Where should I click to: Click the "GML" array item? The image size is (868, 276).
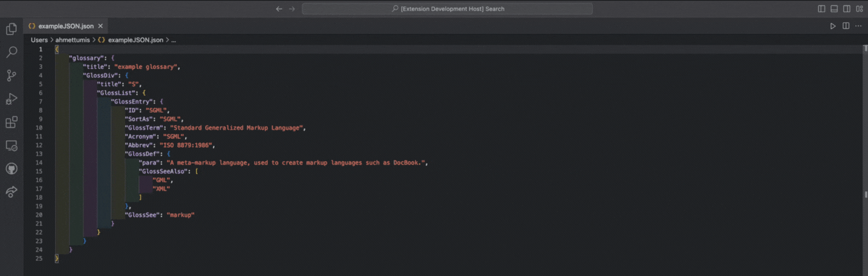(x=162, y=180)
